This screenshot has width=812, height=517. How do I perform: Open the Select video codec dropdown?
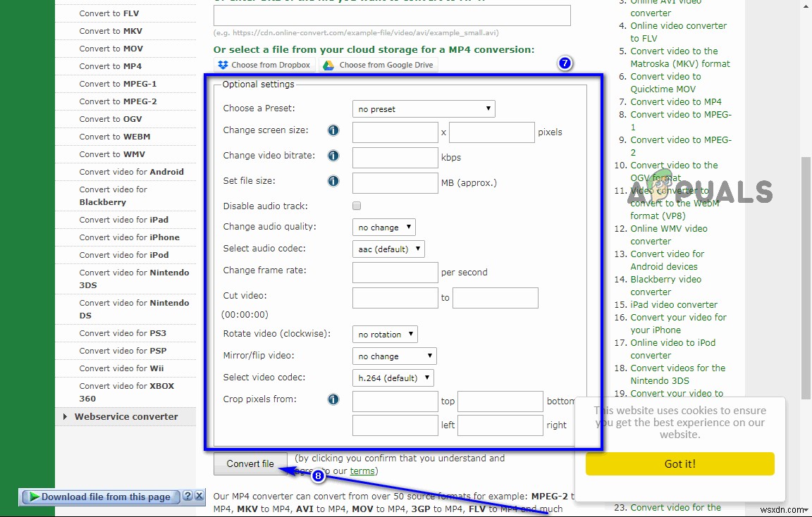pyautogui.click(x=393, y=378)
